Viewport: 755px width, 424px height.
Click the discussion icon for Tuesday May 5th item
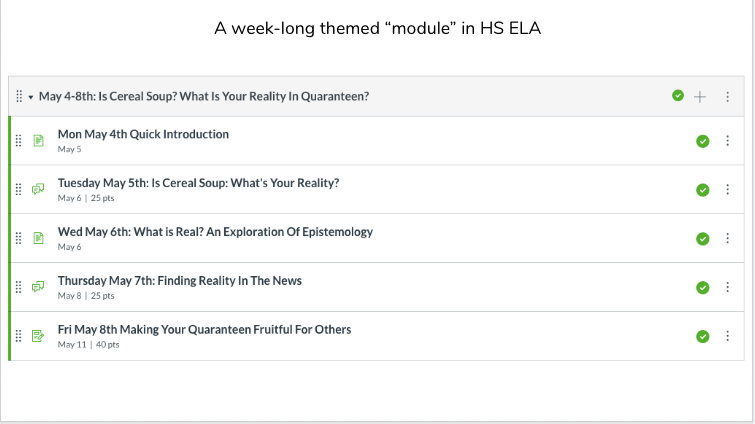[x=38, y=189]
